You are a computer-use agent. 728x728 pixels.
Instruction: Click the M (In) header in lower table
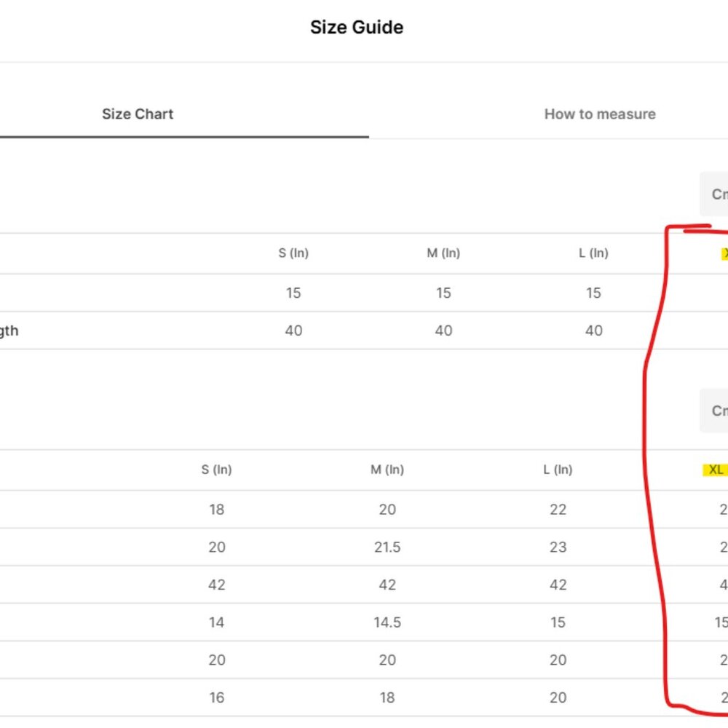pyautogui.click(x=387, y=470)
